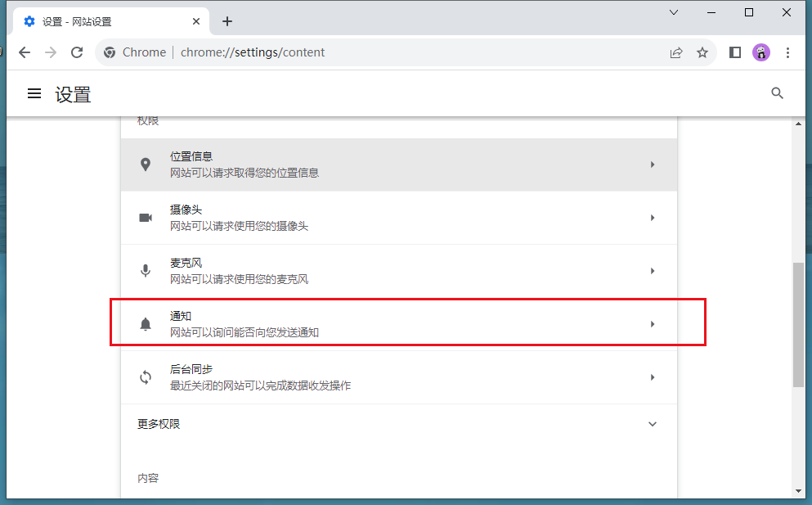Expand the 更多权限 section chevron
Screen dimensions: 812x505
pyautogui.click(x=653, y=424)
